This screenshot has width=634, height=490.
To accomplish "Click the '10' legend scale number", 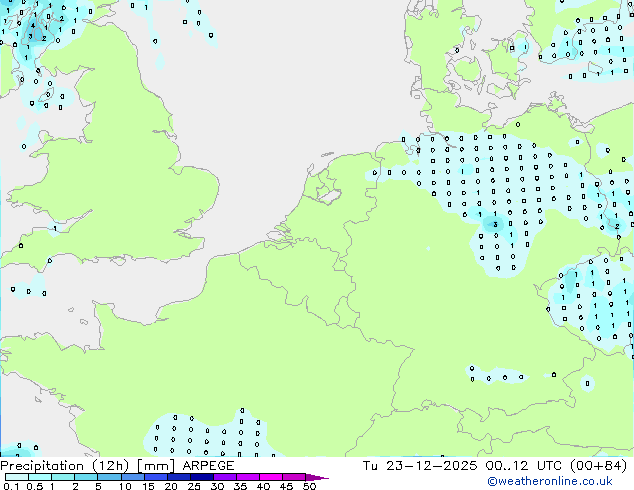I will 125,486.
